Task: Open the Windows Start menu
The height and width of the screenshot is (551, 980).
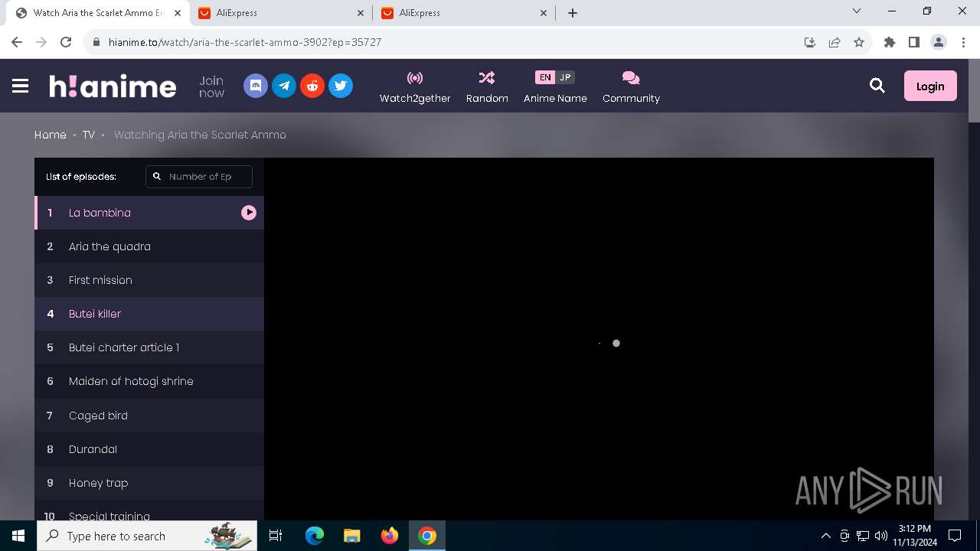Action: (x=18, y=536)
